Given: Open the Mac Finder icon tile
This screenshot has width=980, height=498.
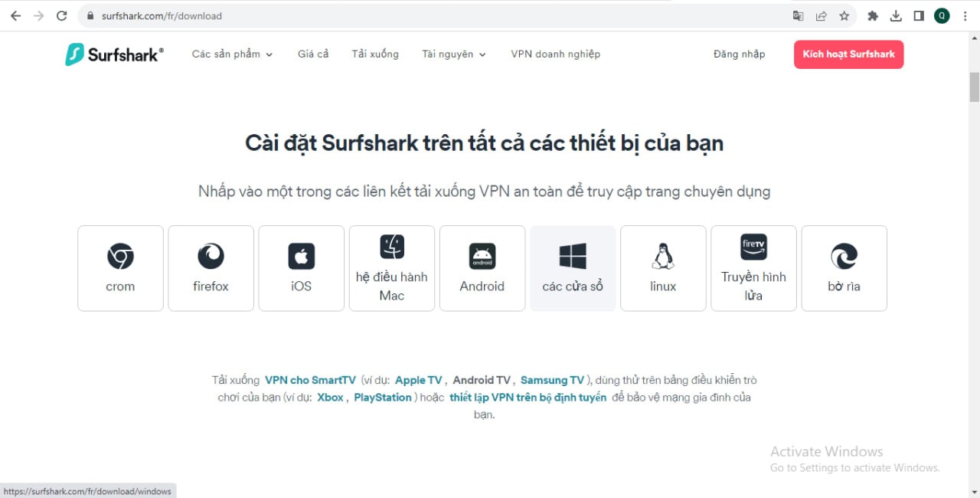Looking at the screenshot, I should click(391, 268).
